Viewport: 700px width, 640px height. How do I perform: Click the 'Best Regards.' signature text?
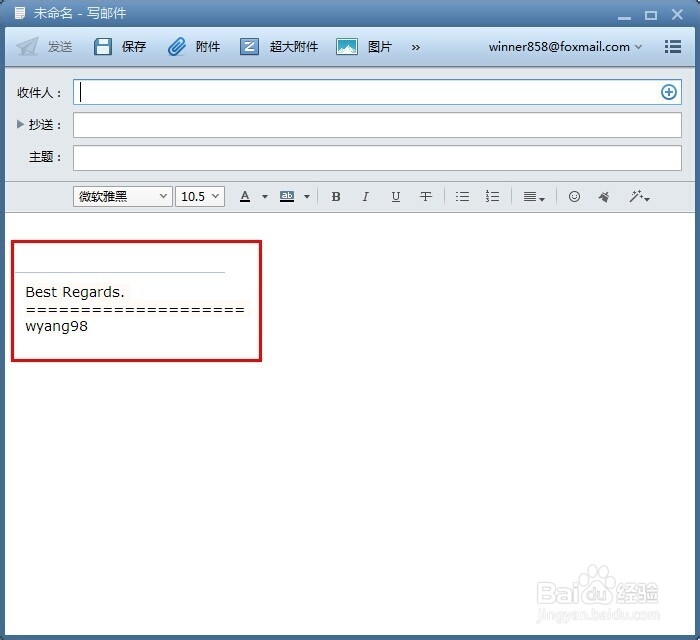(75, 292)
